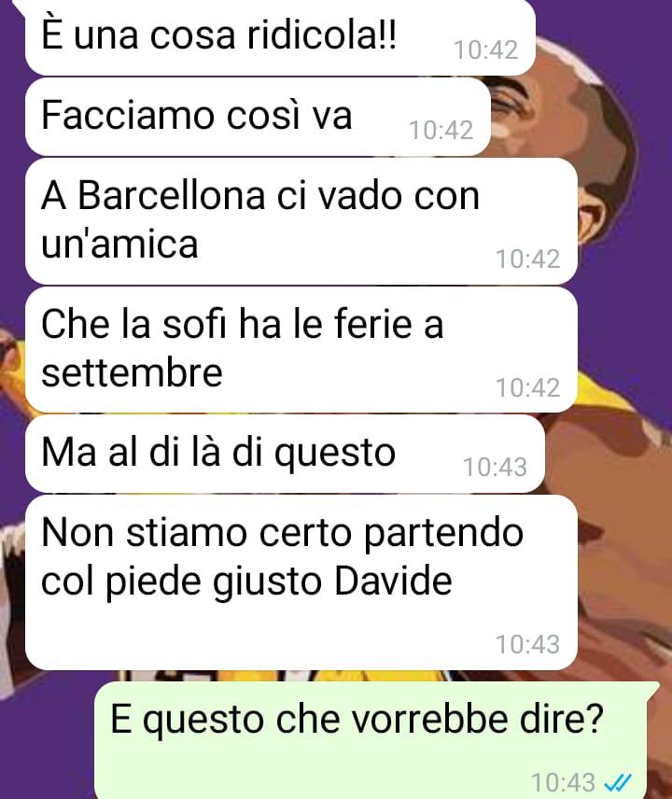
Task: Tap the "Facciamo così va" message bubble
Action: [258, 117]
